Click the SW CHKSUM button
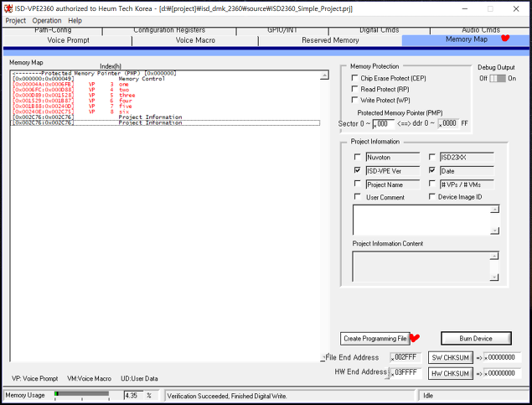The width and height of the screenshot is (532, 405). pyautogui.click(x=450, y=357)
